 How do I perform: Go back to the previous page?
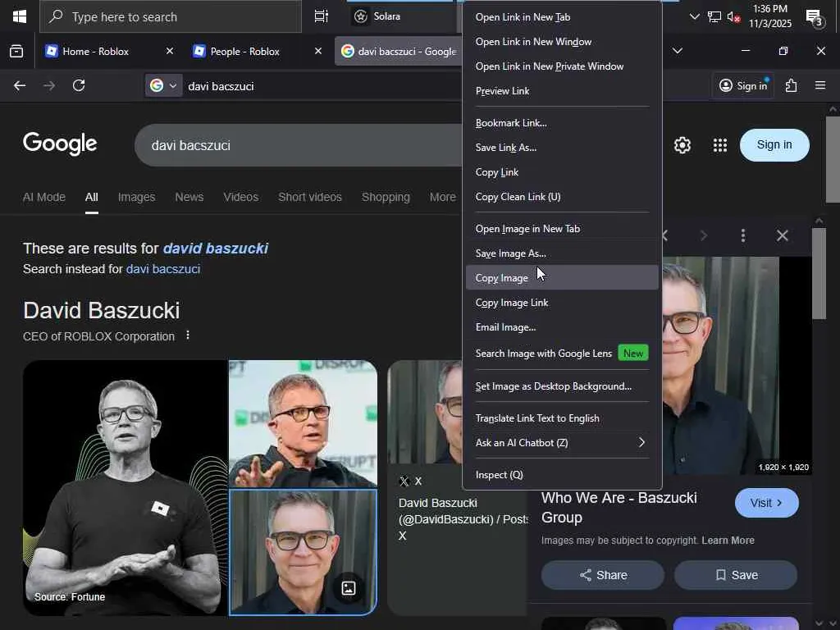(20, 85)
